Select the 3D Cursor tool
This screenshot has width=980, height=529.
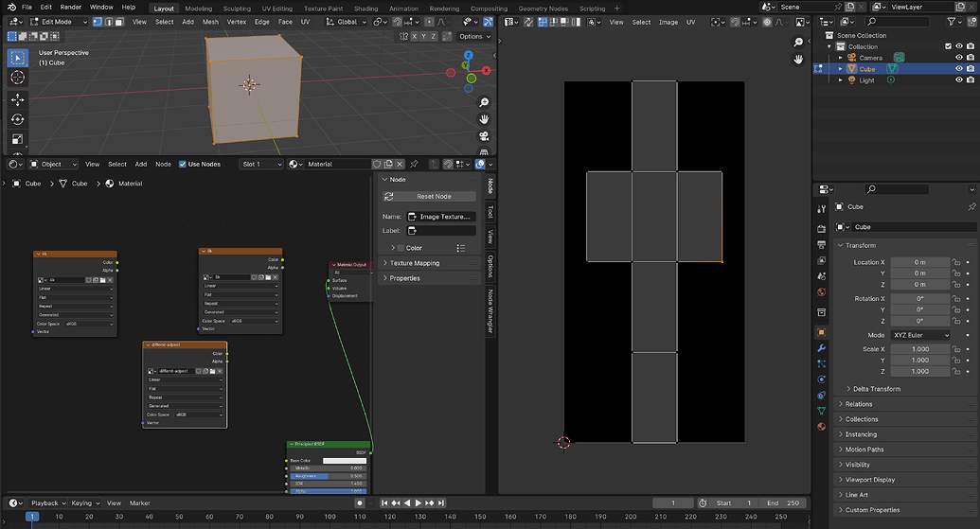coord(17,78)
